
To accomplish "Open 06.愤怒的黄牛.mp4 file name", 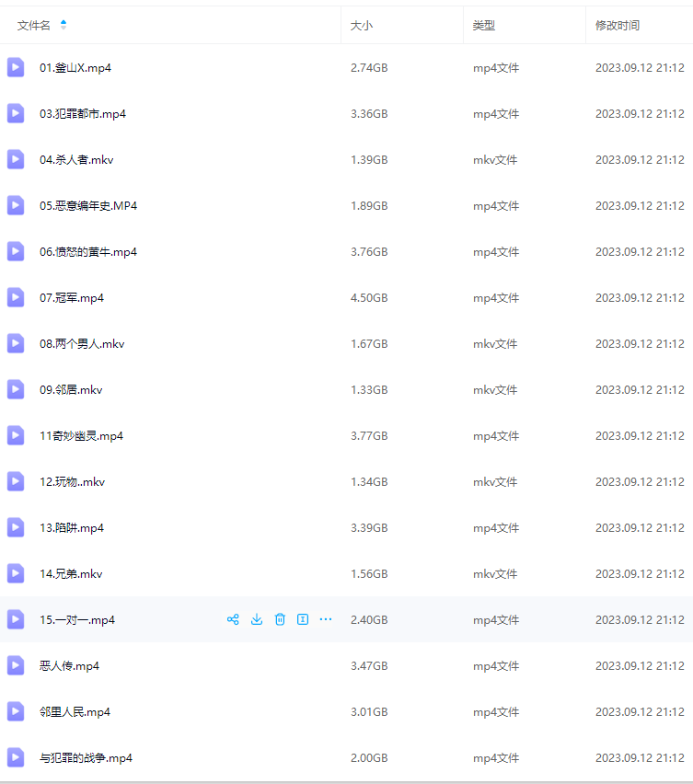I will 88,252.
